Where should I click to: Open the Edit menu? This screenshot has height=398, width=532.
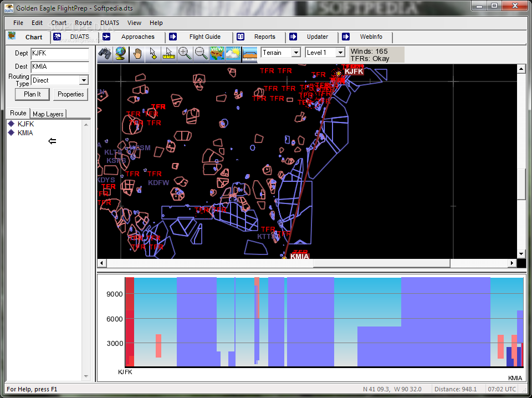tap(37, 23)
